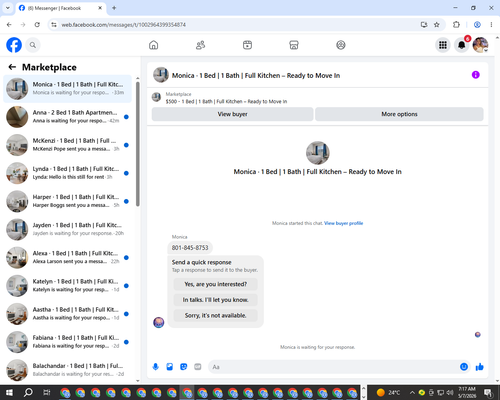Image resolution: width=500 pixels, height=400 pixels.
Task: Open Windows notification center
Action: pyautogui.click(x=489, y=393)
